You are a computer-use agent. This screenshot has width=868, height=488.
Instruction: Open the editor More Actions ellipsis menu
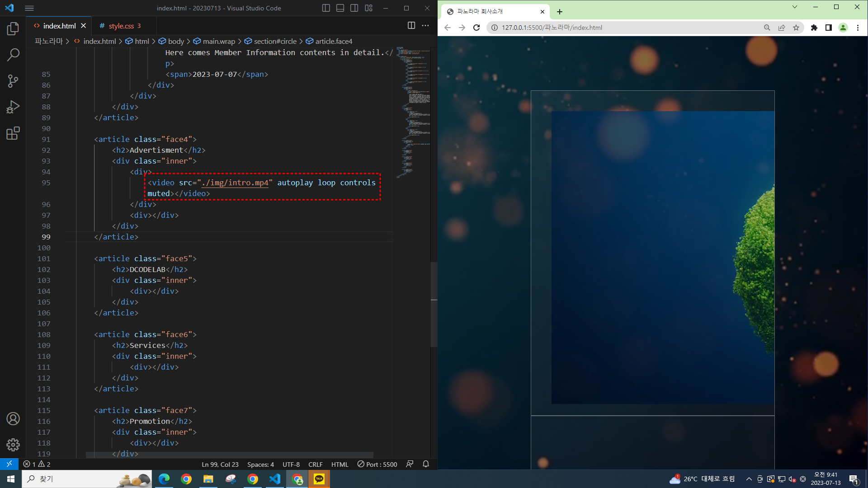425,26
